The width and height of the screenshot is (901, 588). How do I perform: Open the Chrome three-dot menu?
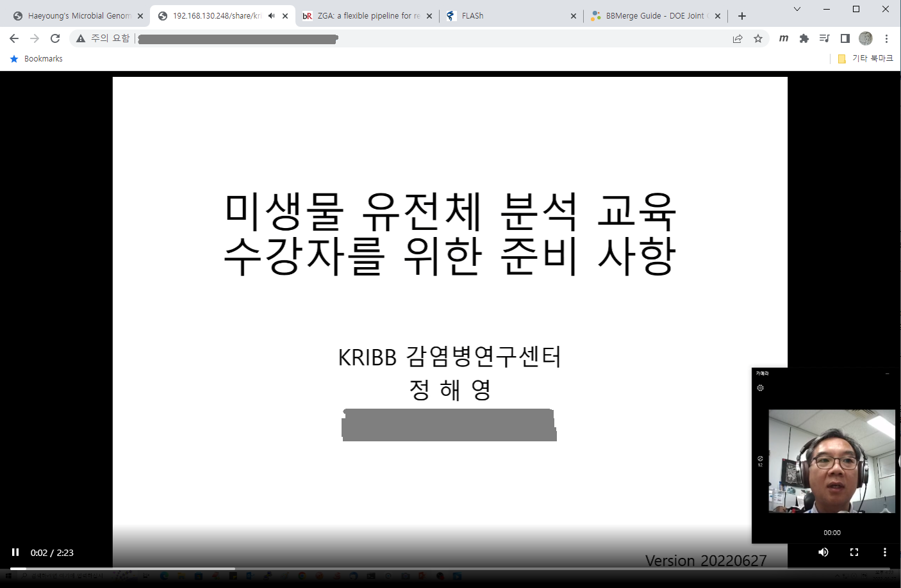click(886, 38)
